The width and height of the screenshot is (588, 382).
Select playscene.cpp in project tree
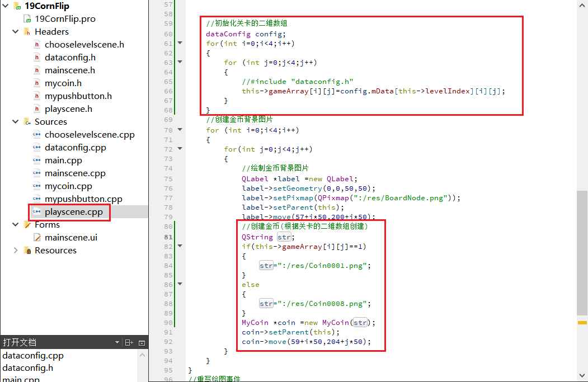(x=73, y=212)
